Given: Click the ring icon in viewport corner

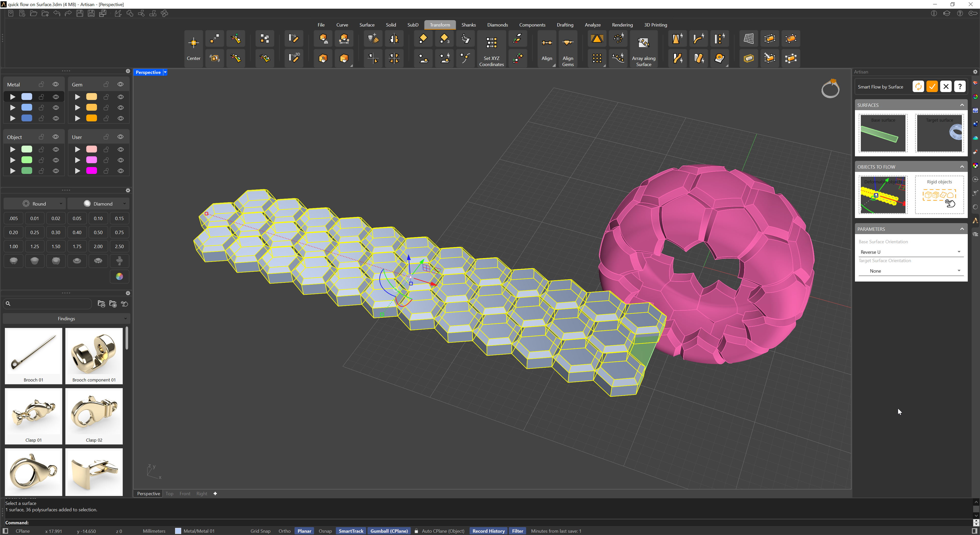Looking at the screenshot, I should pyautogui.click(x=830, y=88).
